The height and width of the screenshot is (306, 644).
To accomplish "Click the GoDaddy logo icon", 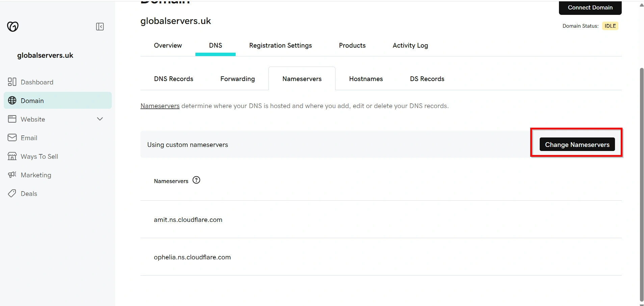I will coord(13,26).
